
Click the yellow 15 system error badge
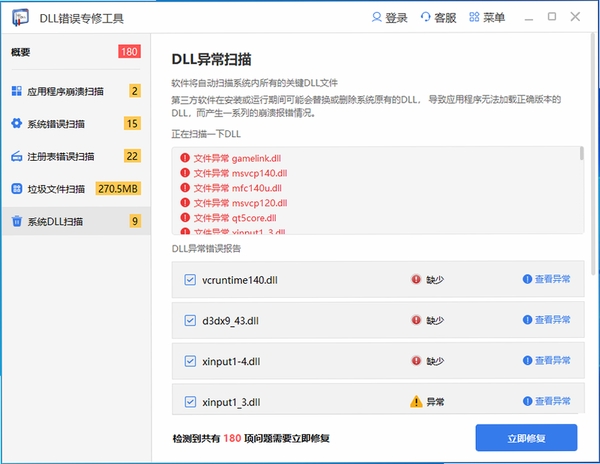pyautogui.click(x=132, y=124)
